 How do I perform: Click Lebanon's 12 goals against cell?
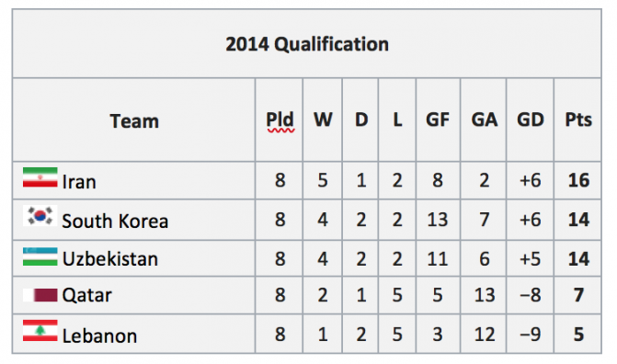point(484,334)
